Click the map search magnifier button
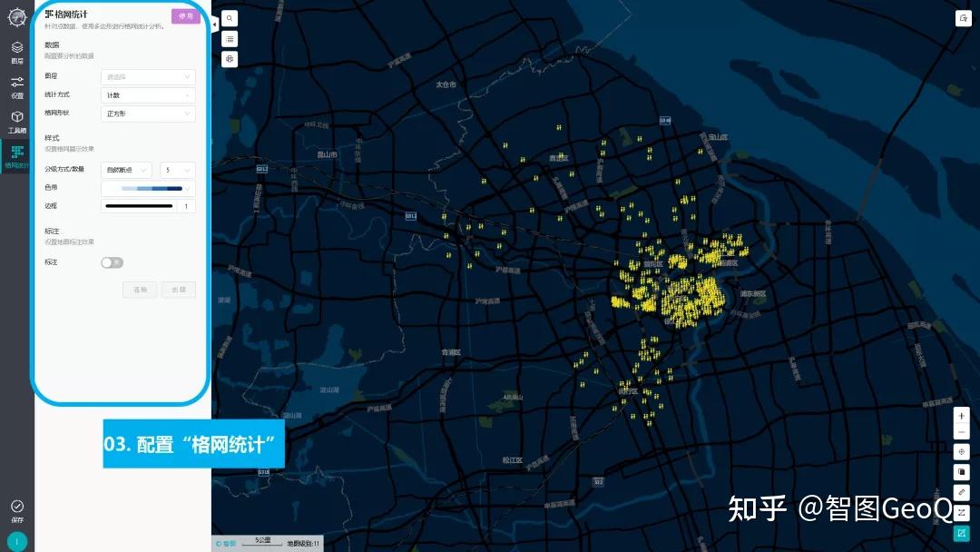 pyautogui.click(x=230, y=19)
